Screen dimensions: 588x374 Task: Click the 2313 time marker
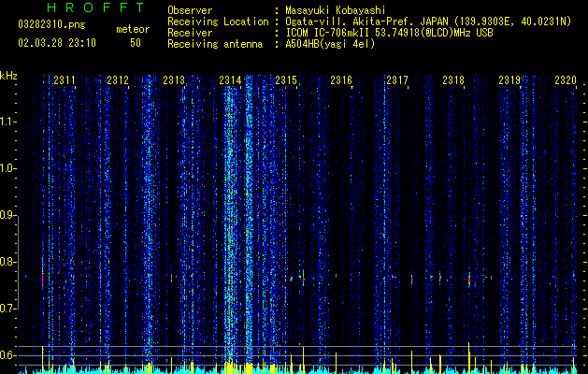[174, 80]
